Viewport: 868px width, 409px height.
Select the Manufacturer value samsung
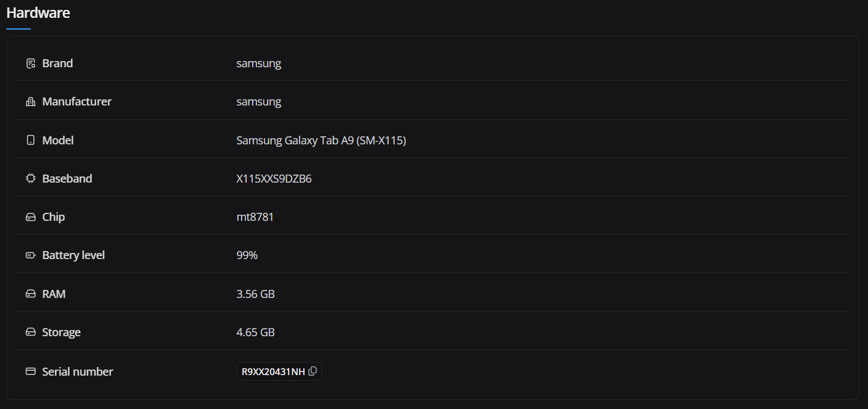259,102
